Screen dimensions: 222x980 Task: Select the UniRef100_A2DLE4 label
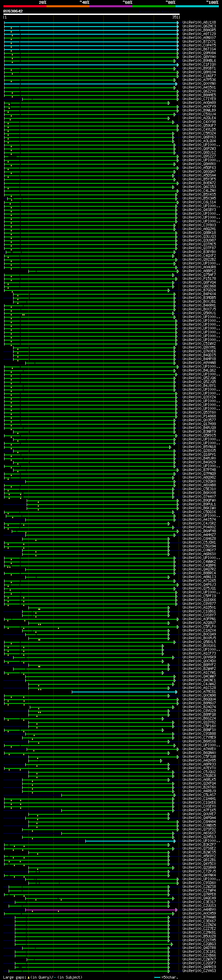(199, 118)
